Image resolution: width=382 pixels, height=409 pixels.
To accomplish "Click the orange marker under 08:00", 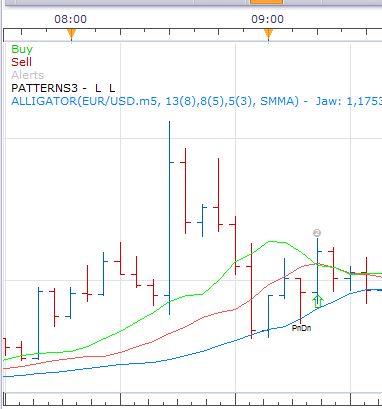I will click(x=71, y=34).
